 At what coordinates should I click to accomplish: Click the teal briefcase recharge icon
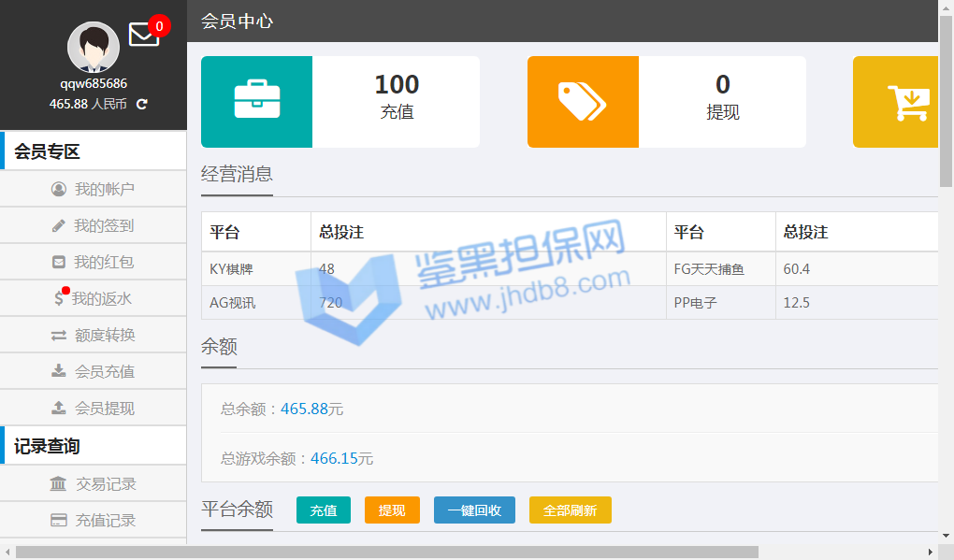pyautogui.click(x=256, y=101)
